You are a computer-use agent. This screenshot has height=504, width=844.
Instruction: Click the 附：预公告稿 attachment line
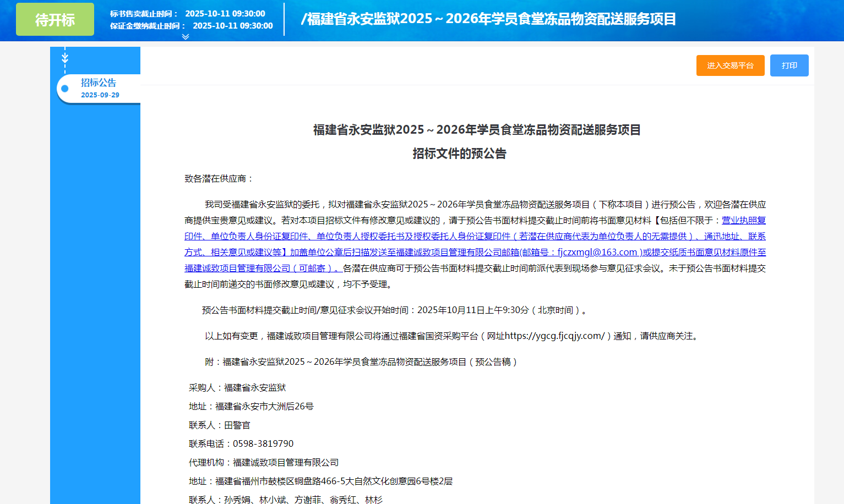click(361, 361)
